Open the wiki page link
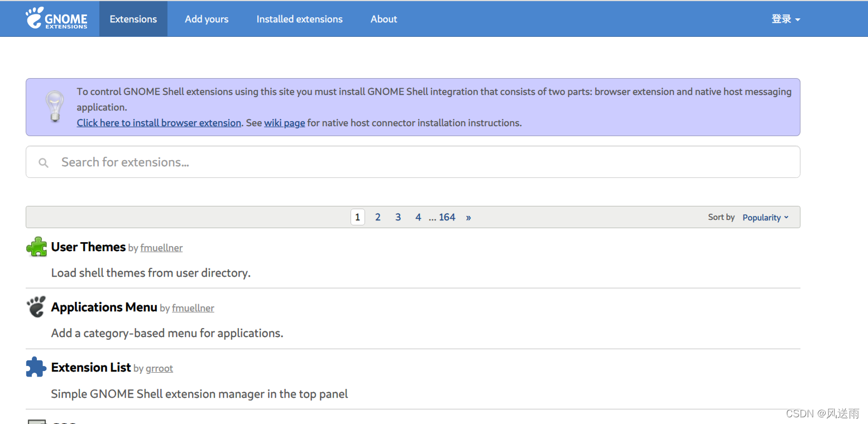 click(285, 123)
